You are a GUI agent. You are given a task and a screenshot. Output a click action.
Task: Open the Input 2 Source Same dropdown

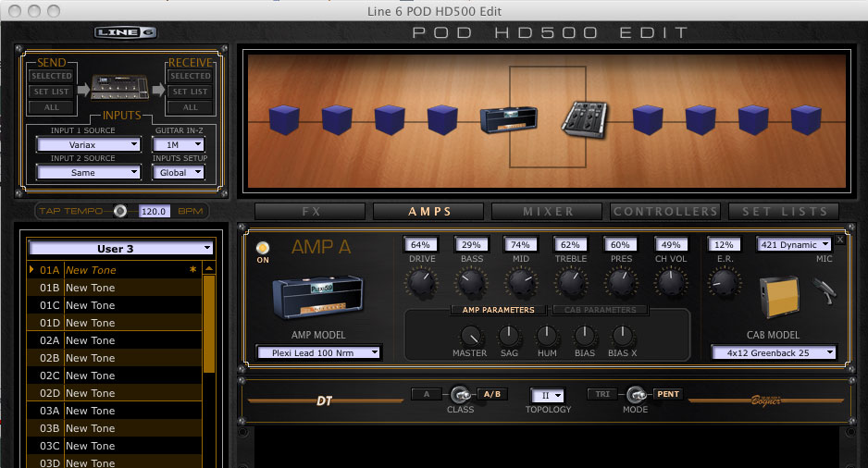88,173
